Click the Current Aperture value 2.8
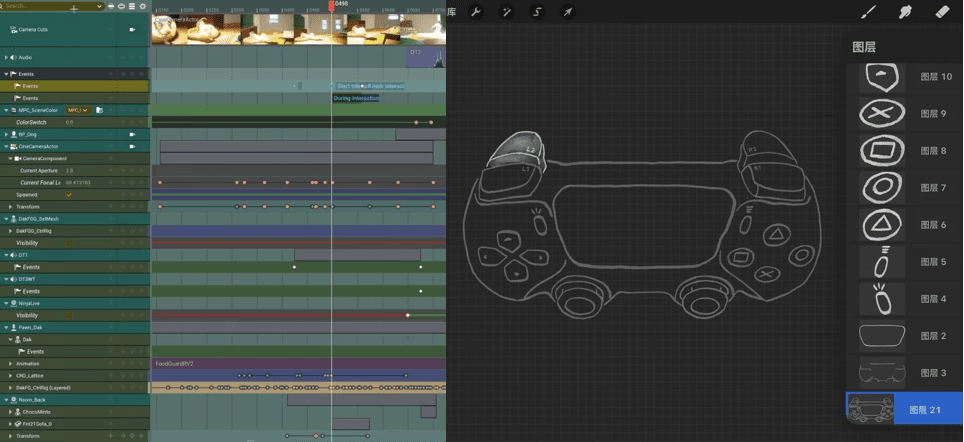Screen dimensions: 964x442 pyautogui.click(x=69, y=170)
